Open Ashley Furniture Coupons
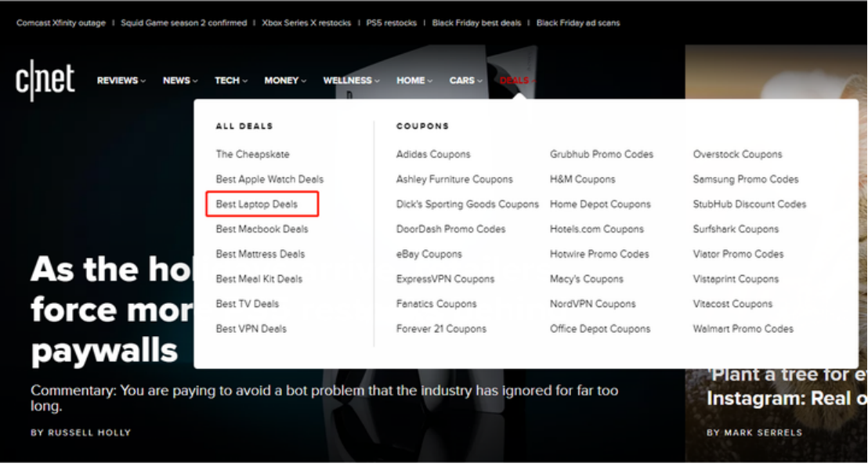Viewport: 868px width, 470px height. coord(454,179)
